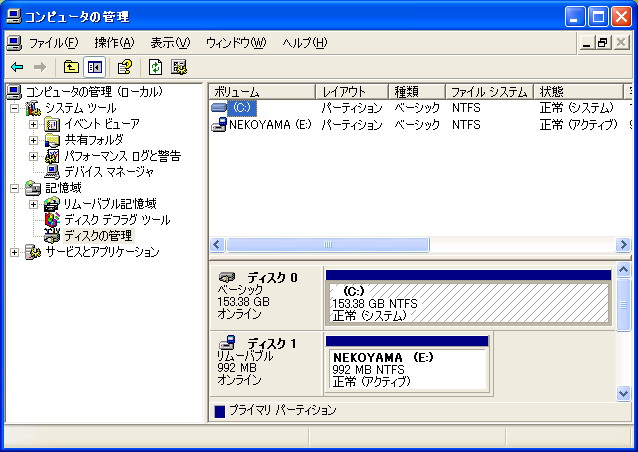Select the 共有フォルダ folder icon

click(52, 140)
